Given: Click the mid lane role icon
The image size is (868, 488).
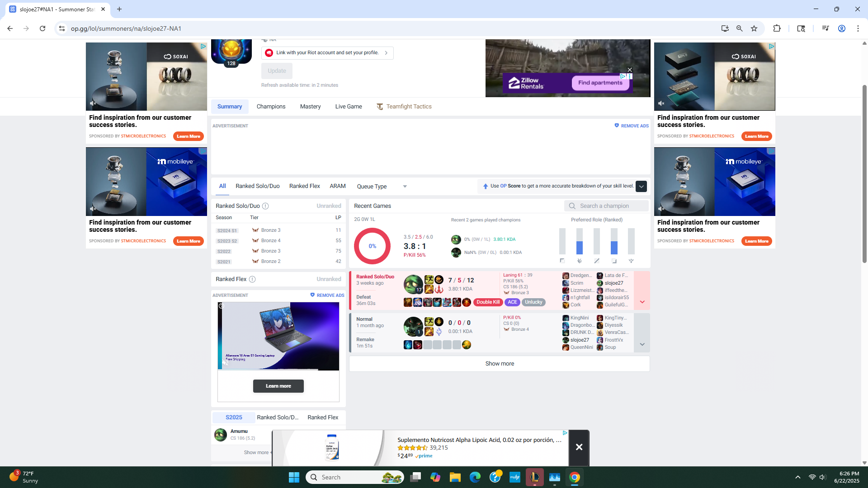Looking at the screenshot, I should point(596,261).
